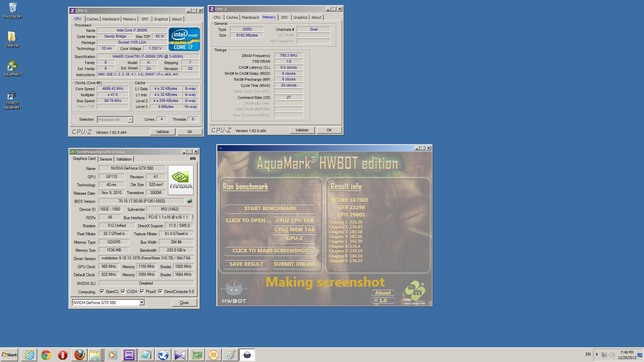Select the Desktop folder icon
Viewport: 644px width, 362px height.
(12, 39)
